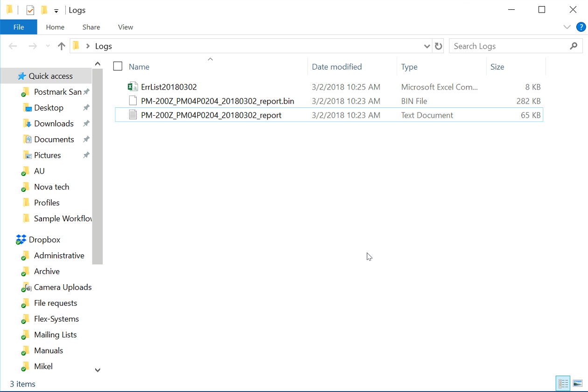
Task: Click the Logs breadcrumb in the address bar
Action: [104, 46]
